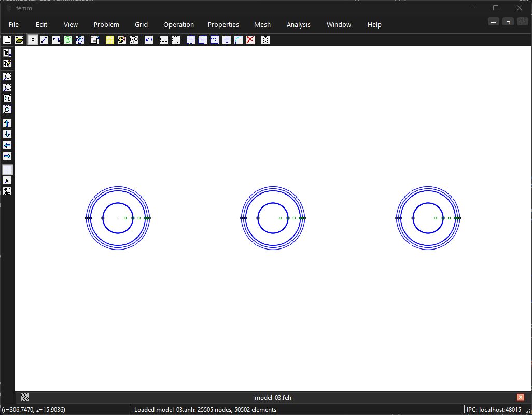Viewport: 532px width, 415px height.
Task: Open the Analysis menu
Action: click(x=299, y=24)
